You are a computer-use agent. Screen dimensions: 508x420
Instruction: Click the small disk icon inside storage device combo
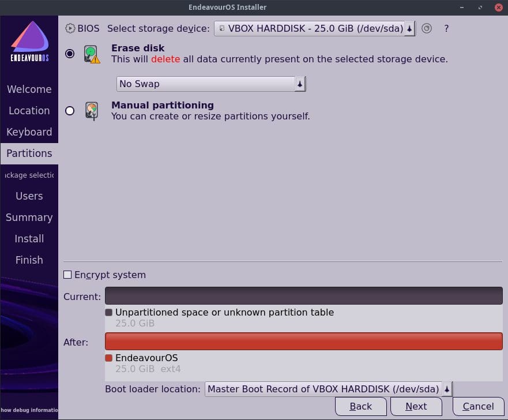[222, 28]
